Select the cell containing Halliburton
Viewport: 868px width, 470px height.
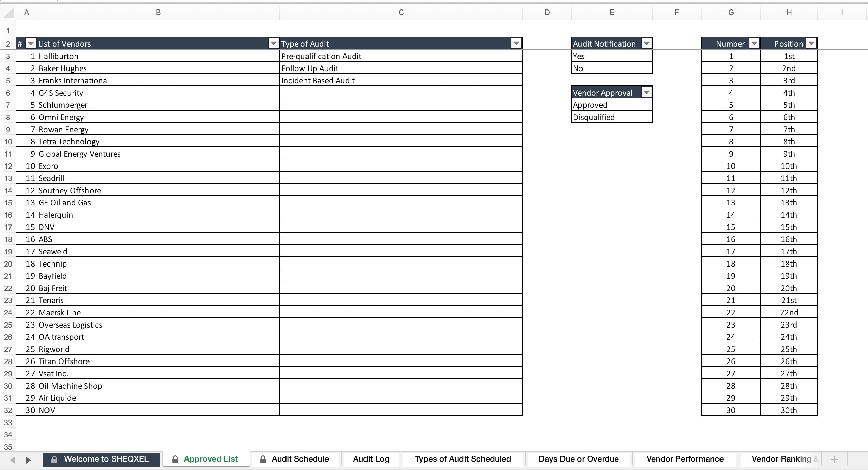[102, 56]
